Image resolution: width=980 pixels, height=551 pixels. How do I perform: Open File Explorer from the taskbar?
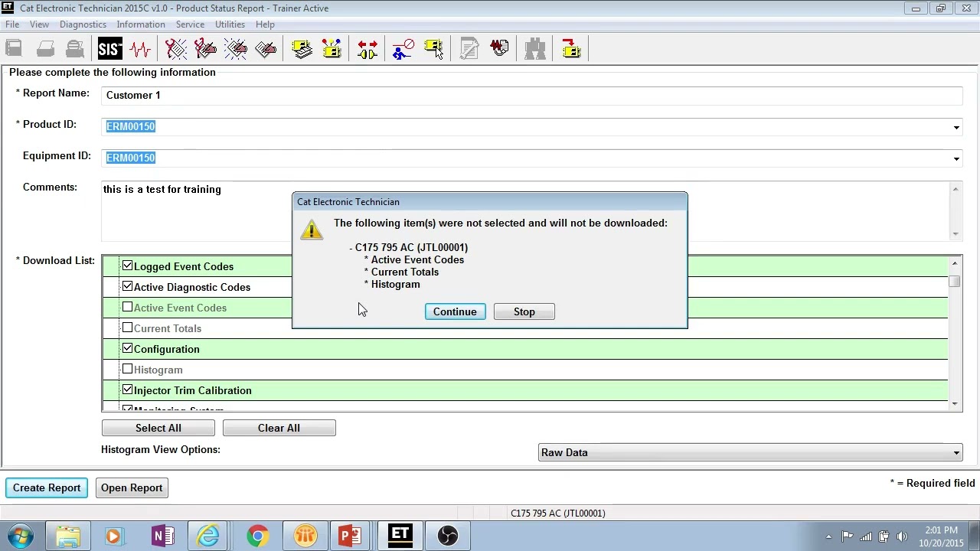(x=68, y=536)
